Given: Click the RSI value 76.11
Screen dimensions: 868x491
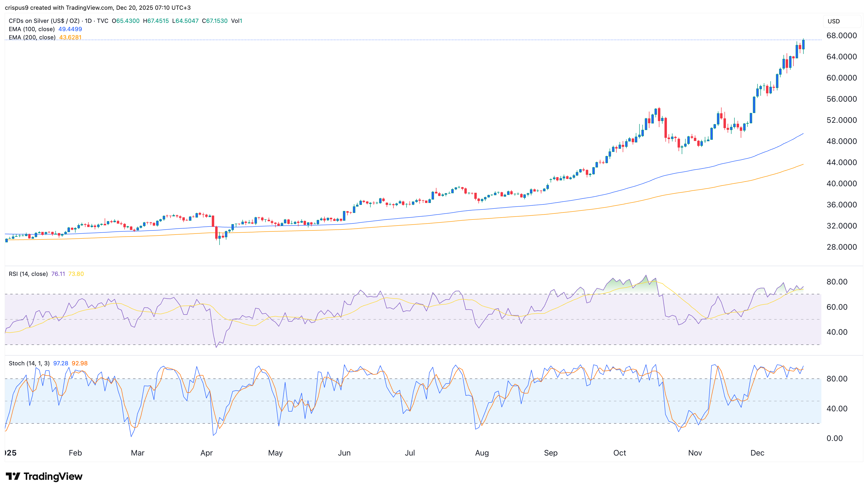Looking at the screenshot, I should pos(58,274).
